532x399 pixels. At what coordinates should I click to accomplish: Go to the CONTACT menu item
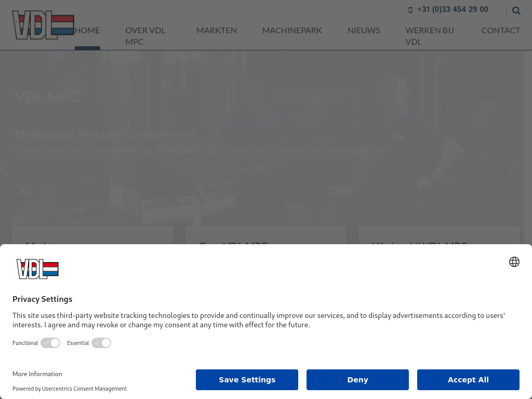[x=500, y=31]
